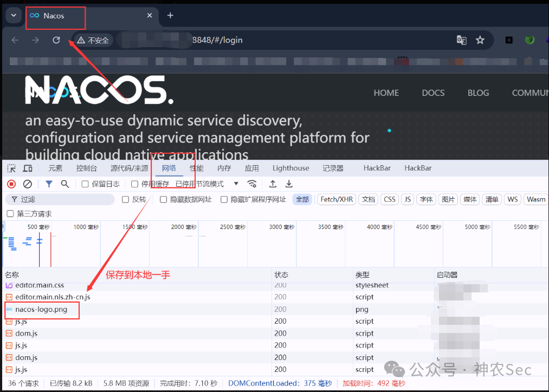Toggle the device toolbar icon

[28, 168]
